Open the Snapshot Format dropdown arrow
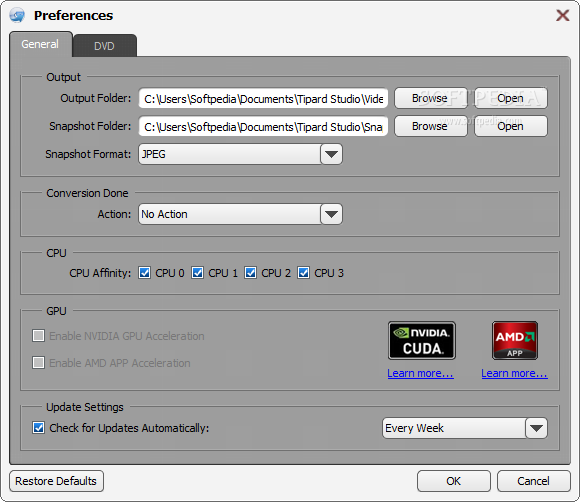The width and height of the screenshot is (580, 502). point(331,154)
